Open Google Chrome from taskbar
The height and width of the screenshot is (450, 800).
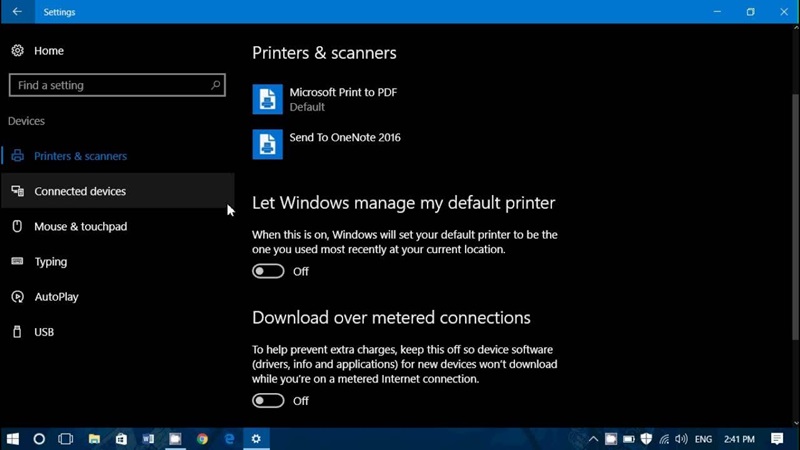click(x=203, y=439)
